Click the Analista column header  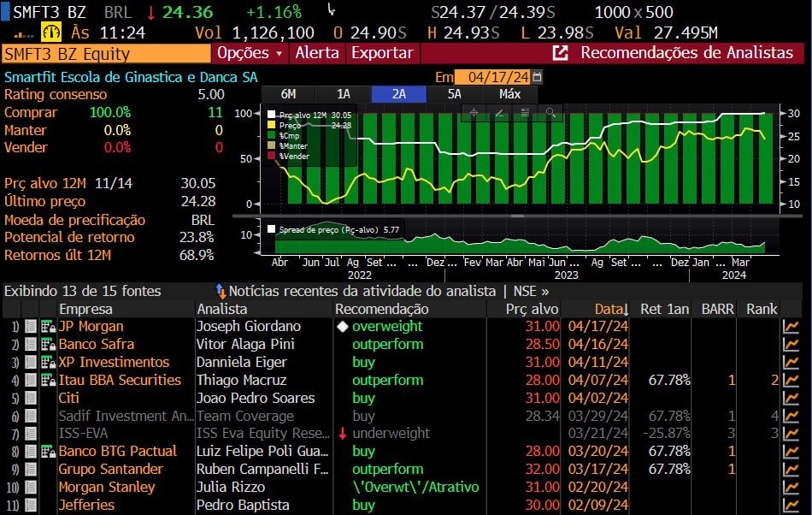[222, 310]
